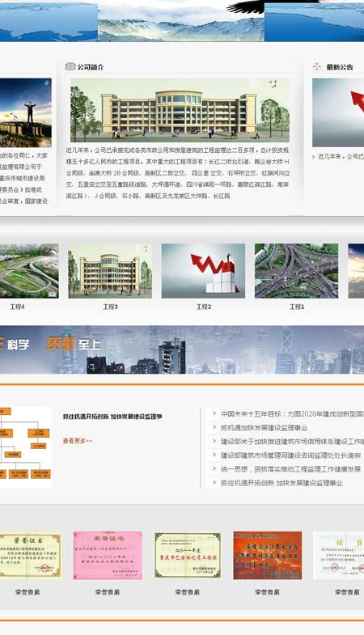Open the 工程2 red chart thumbnail

(x=203, y=270)
